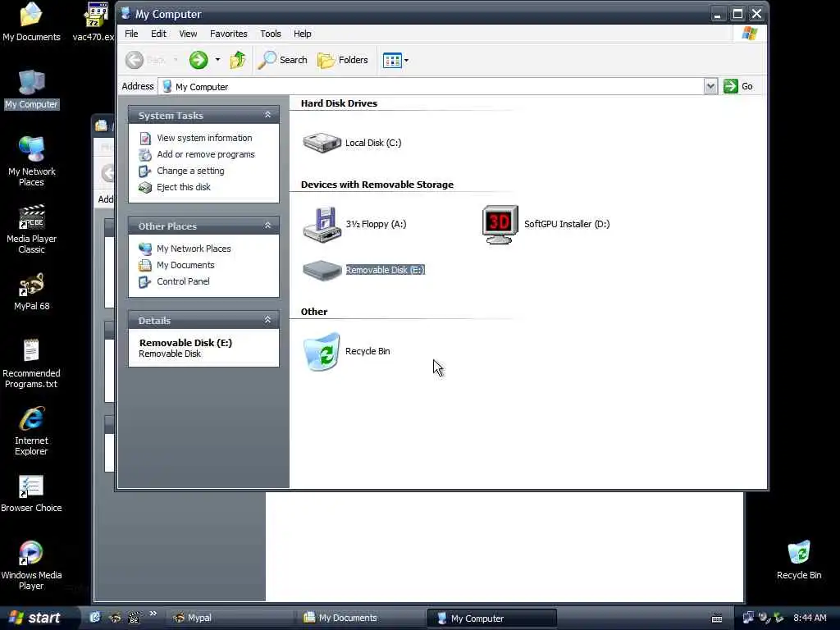Open the View menu
Screen dimensions: 840x630
tap(188, 34)
